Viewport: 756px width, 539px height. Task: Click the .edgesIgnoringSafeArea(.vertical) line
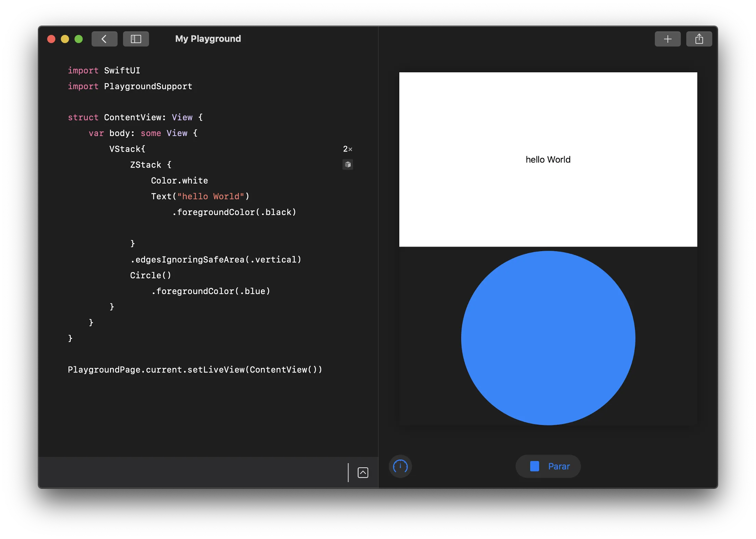[215, 260]
